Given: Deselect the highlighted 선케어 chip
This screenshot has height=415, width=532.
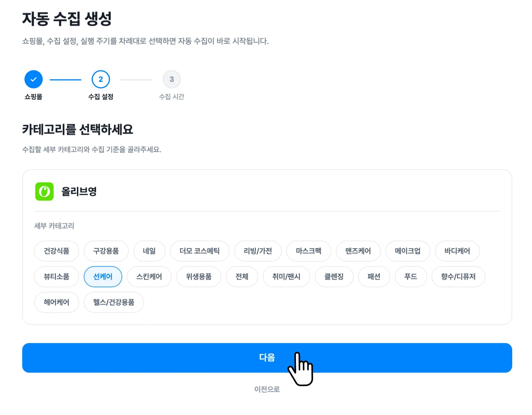Looking at the screenshot, I should click(103, 276).
